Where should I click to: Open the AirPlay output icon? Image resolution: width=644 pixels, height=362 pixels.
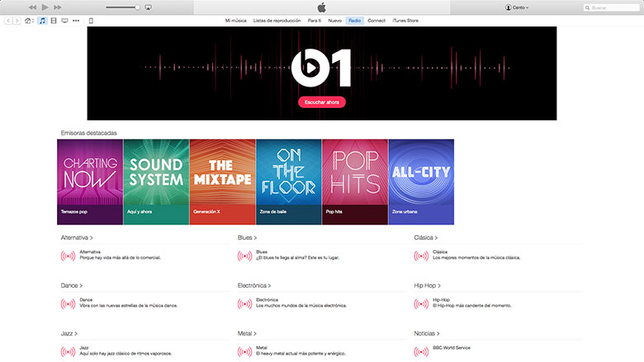click(x=149, y=7)
